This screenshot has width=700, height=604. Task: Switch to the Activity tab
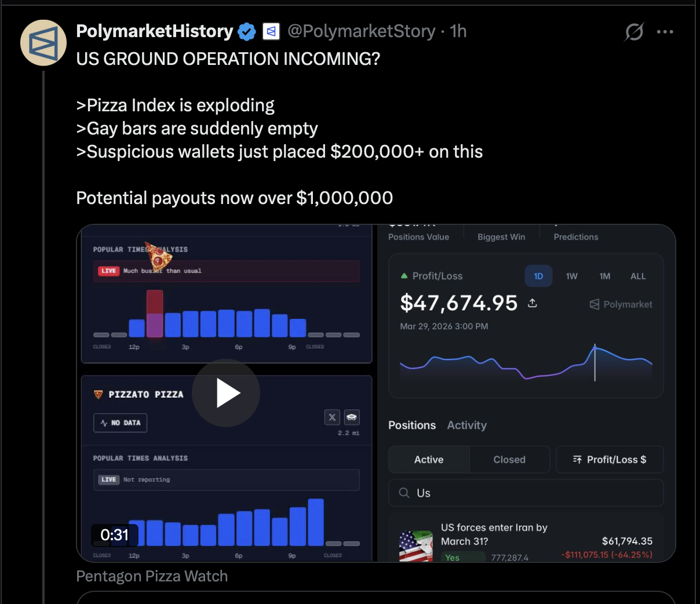pyautogui.click(x=467, y=425)
